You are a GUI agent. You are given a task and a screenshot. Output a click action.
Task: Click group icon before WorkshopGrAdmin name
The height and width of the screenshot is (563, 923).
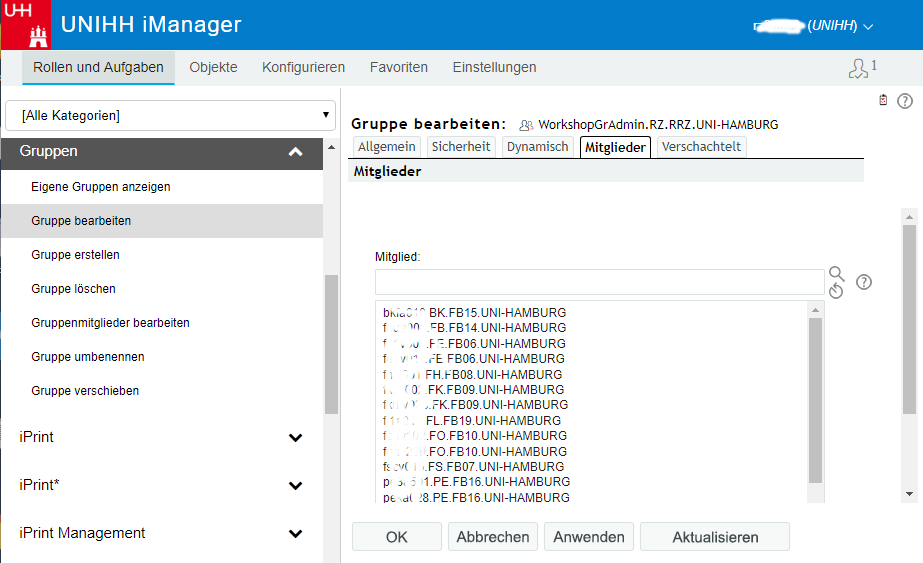[x=526, y=125]
